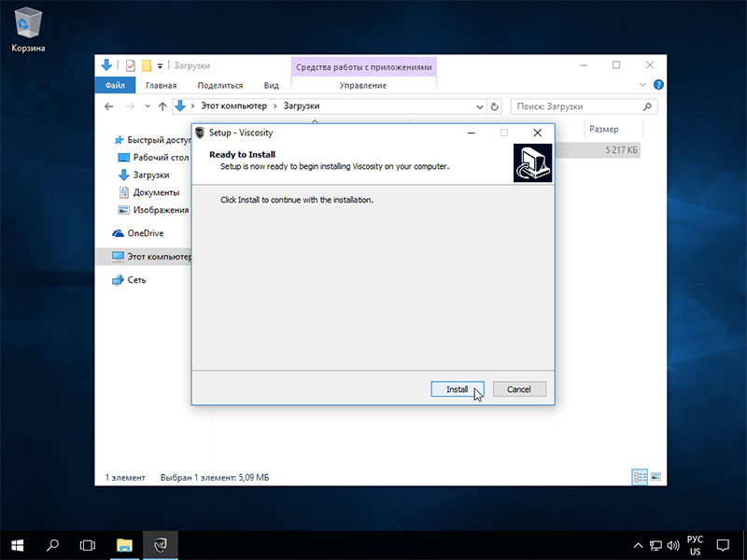Select the Средства работы с приложениями tab header
The width and height of the screenshot is (747, 560).
click(x=363, y=67)
